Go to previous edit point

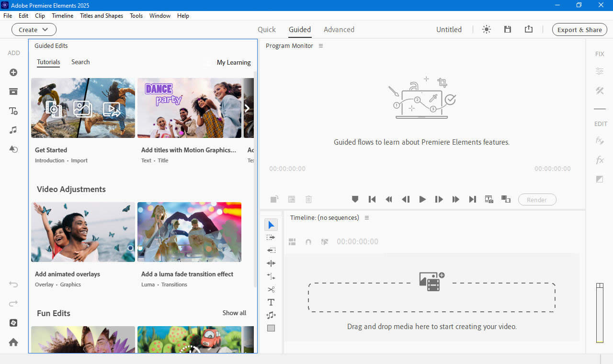pyautogui.click(x=372, y=199)
